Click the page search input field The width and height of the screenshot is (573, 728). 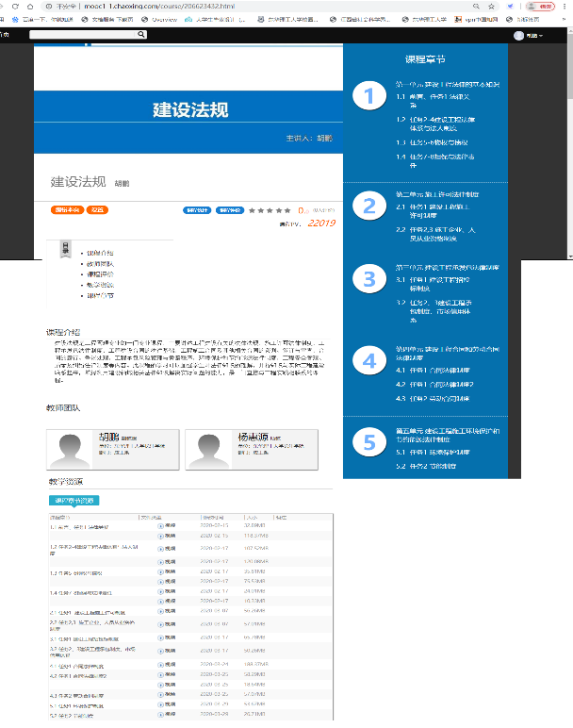[x=83, y=35]
